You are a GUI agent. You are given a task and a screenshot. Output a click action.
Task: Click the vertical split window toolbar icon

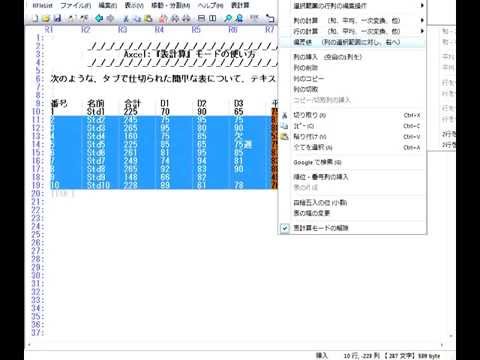pyautogui.click(x=212, y=19)
